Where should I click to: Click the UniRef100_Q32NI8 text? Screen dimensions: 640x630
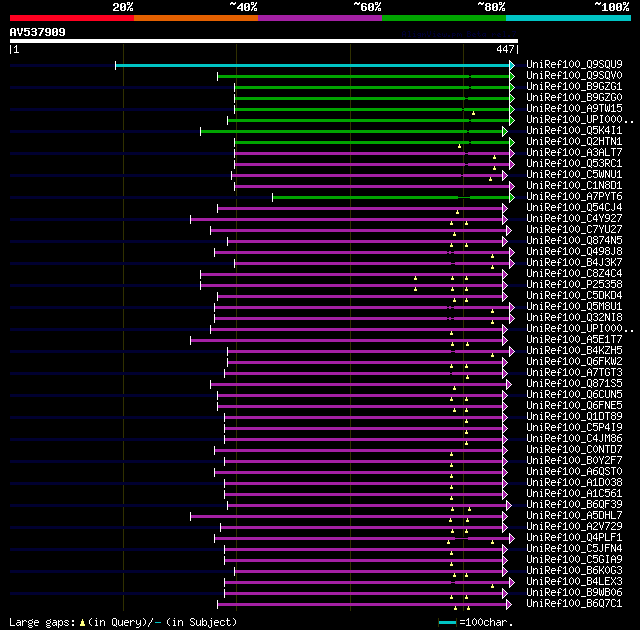click(574, 317)
